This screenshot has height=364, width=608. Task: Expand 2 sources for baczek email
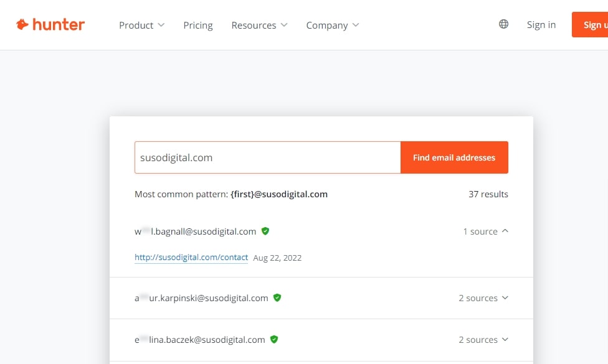click(483, 340)
